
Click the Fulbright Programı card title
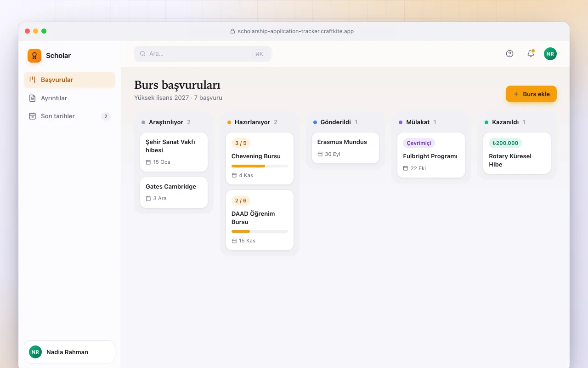point(430,156)
